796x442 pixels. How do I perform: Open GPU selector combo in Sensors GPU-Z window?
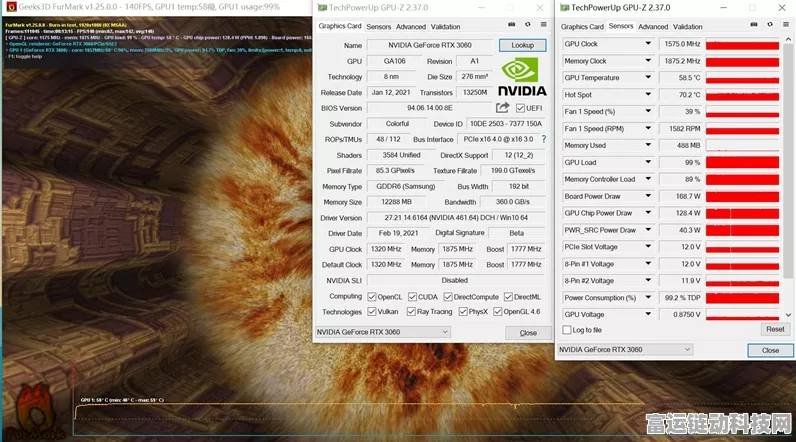(x=625, y=349)
